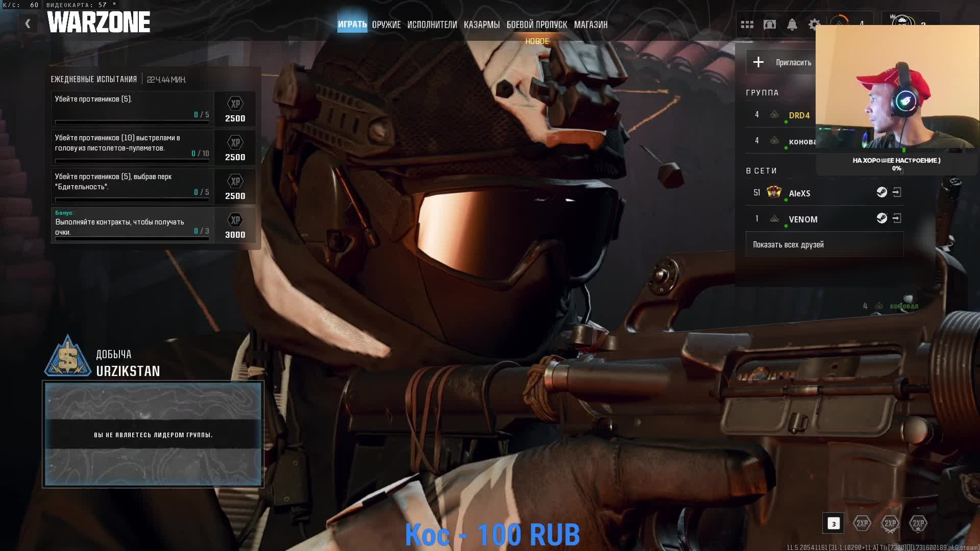
Task: Select group member DRD4
Action: click(799, 115)
